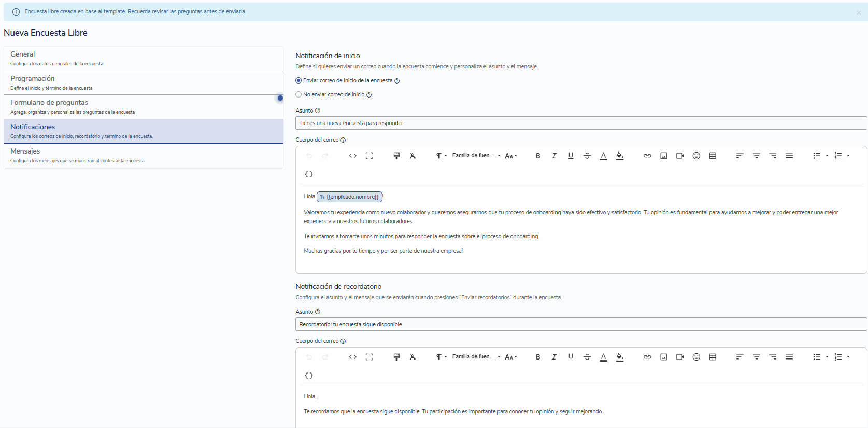Insert a link in the first email body editor
This screenshot has width=868, height=428.
click(x=647, y=156)
